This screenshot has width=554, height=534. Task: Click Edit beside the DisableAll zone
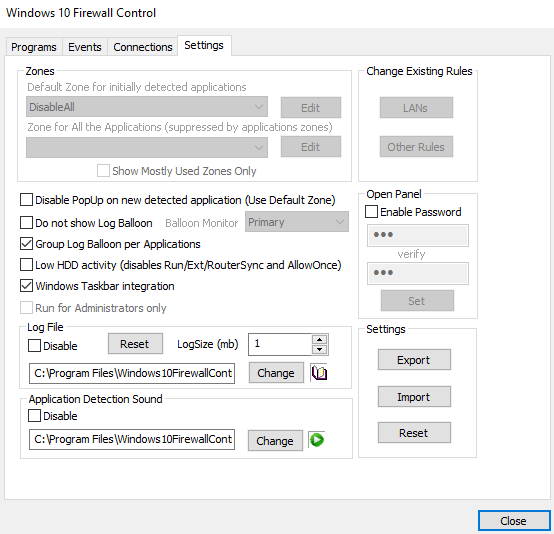(311, 107)
